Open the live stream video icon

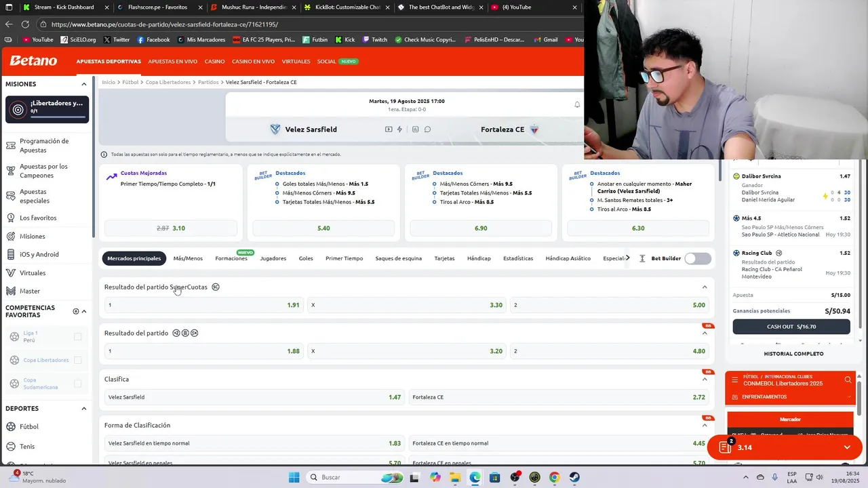pyautogui.click(x=389, y=129)
